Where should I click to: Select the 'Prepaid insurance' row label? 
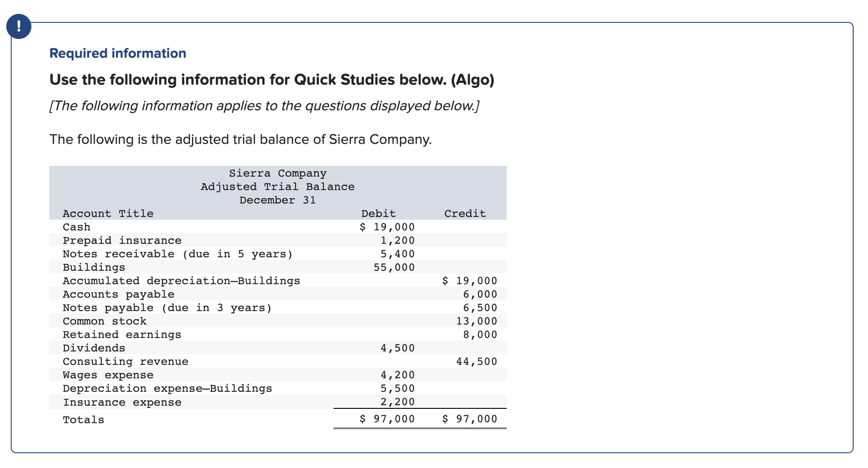122,241
